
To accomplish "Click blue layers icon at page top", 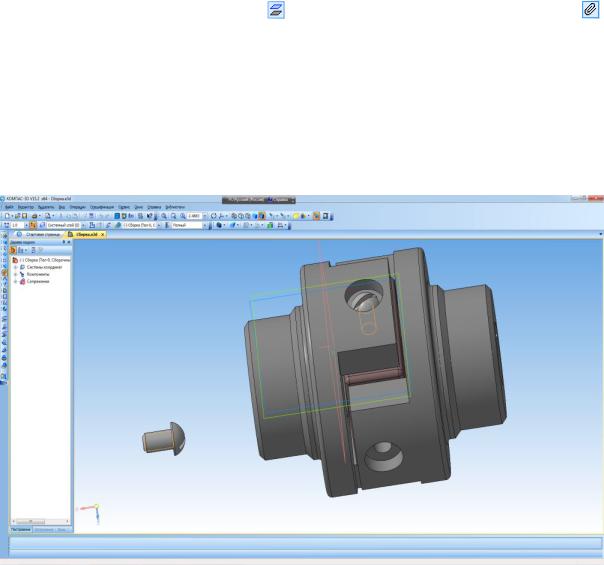I will coord(276,10).
